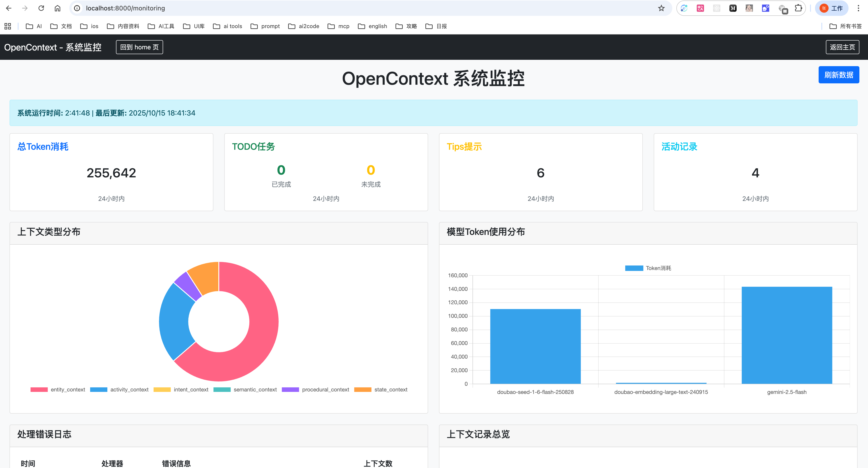Click the purple ghost extension icon
Image resolution: width=868 pixels, height=468 pixels.
click(x=766, y=8)
